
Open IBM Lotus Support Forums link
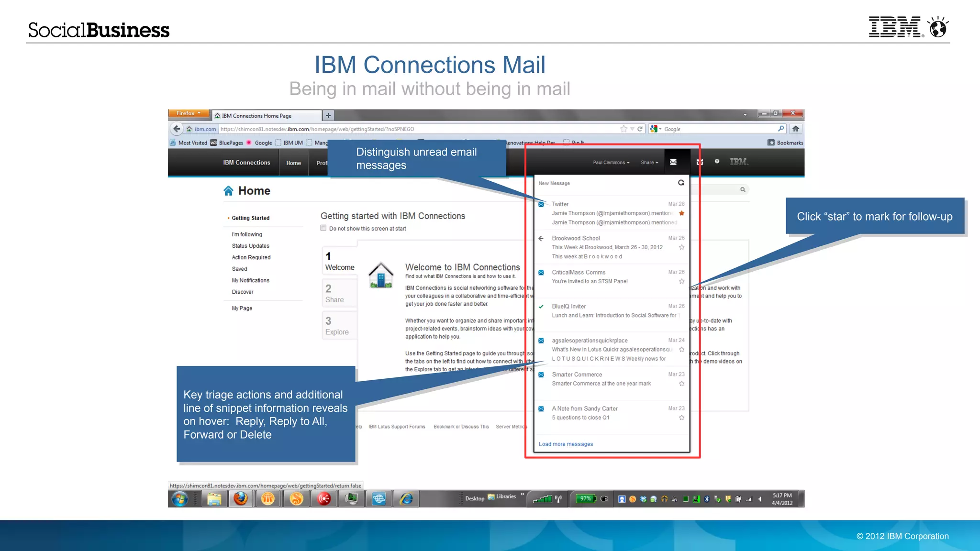click(x=397, y=427)
